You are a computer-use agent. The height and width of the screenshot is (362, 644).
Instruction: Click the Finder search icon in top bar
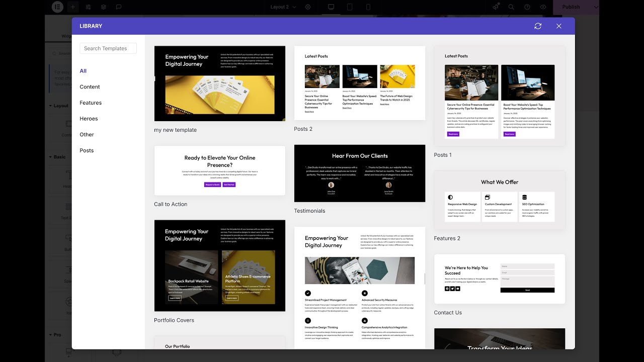tap(511, 7)
